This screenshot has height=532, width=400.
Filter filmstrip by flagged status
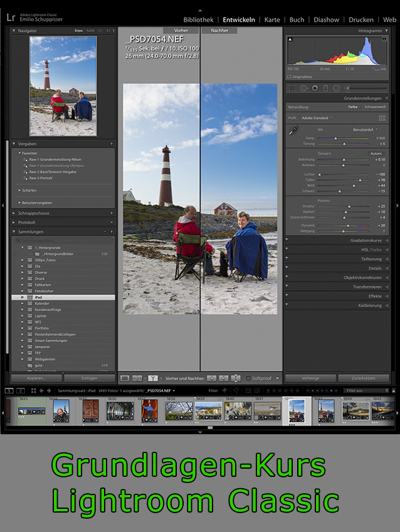click(x=224, y=390)
